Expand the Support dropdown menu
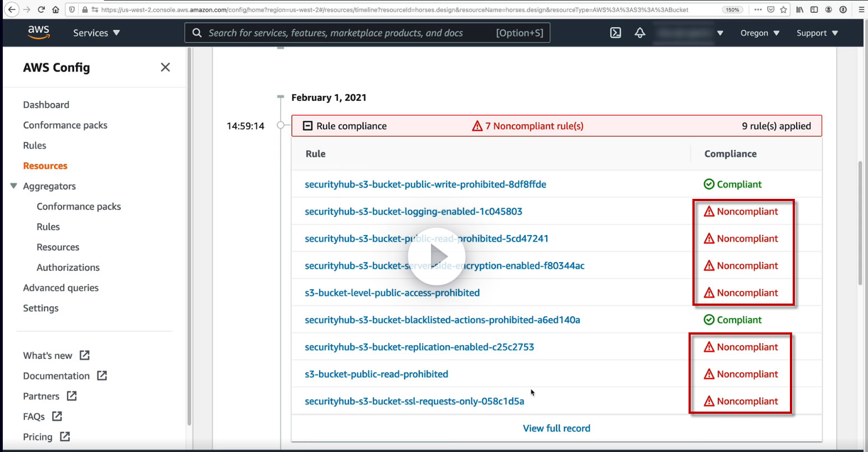This screenshot has width=868, height=452. coord(817,33)
